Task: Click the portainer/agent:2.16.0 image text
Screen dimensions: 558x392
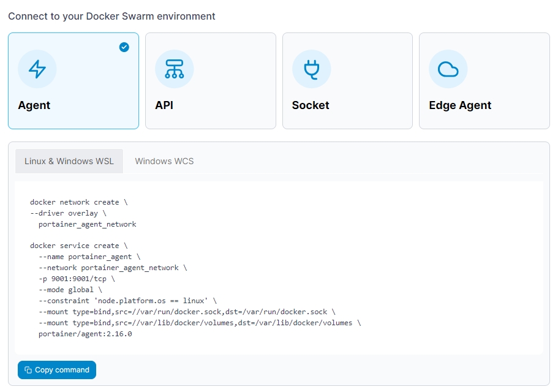Action: (85, 334)
